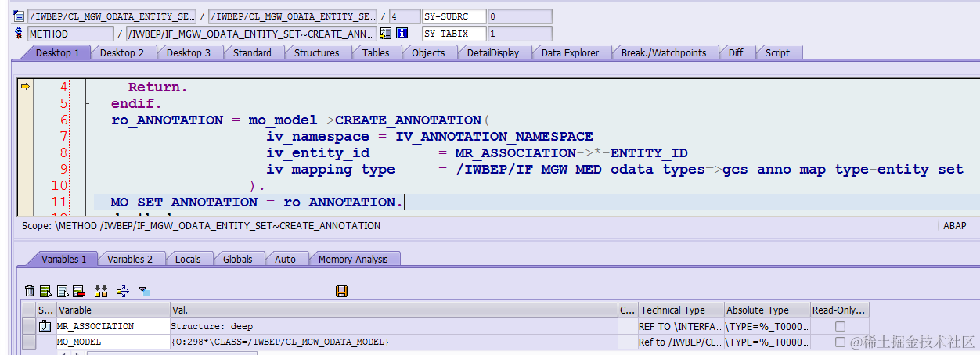Toggle read-only checkbox for MR_ASSOCIATION
This screenshot has height=355, width=980.
[840, 326]
